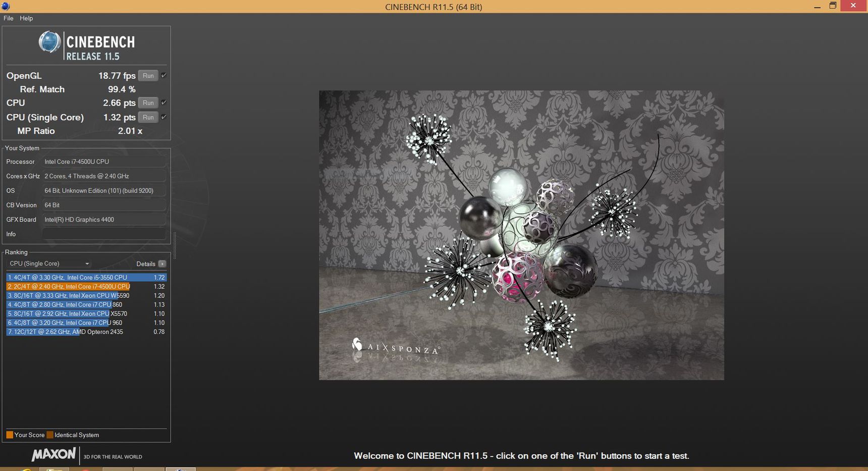
Task: Select the AMD Opteron 2435 ranking entry
Action: click(86, 332)
